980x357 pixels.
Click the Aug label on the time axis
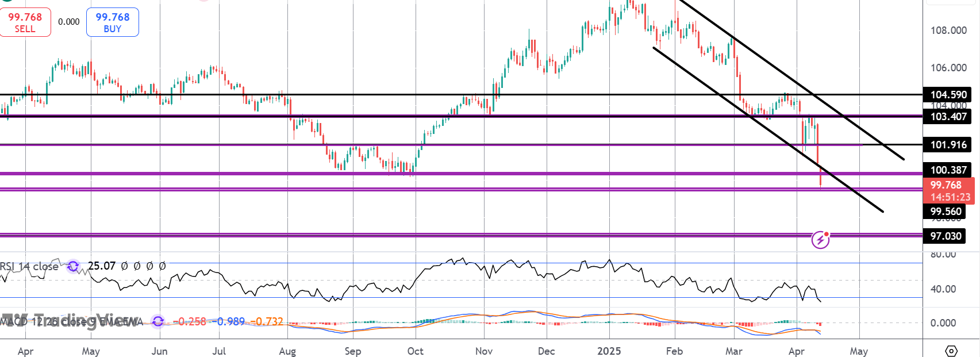(x=287, y=351)
